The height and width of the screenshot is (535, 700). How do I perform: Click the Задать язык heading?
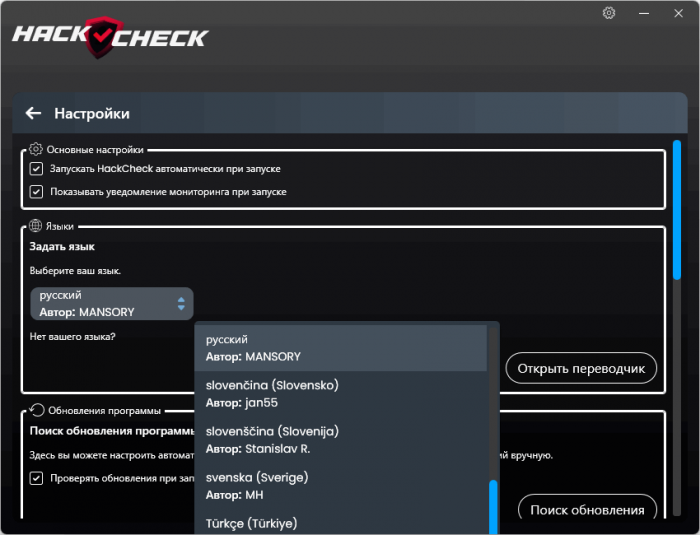[x=62, y=247]
